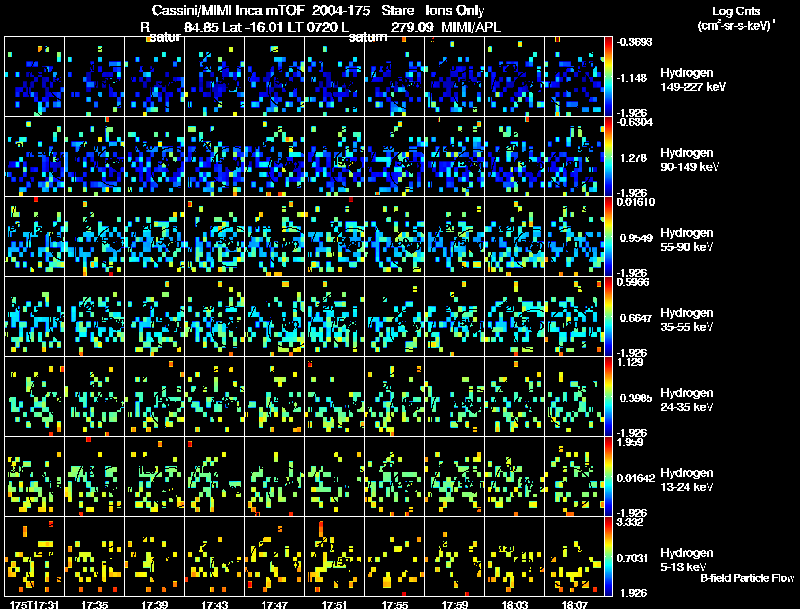Open the 5-13 keV image panel at 17:39
Viewport: 800px width, 609px height.
[155, 556]
